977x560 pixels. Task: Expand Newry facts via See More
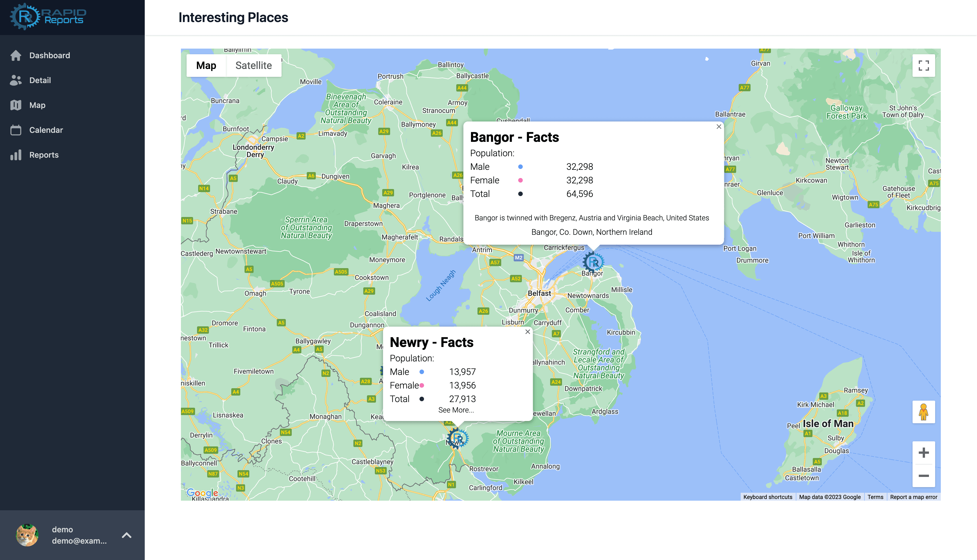456,410
